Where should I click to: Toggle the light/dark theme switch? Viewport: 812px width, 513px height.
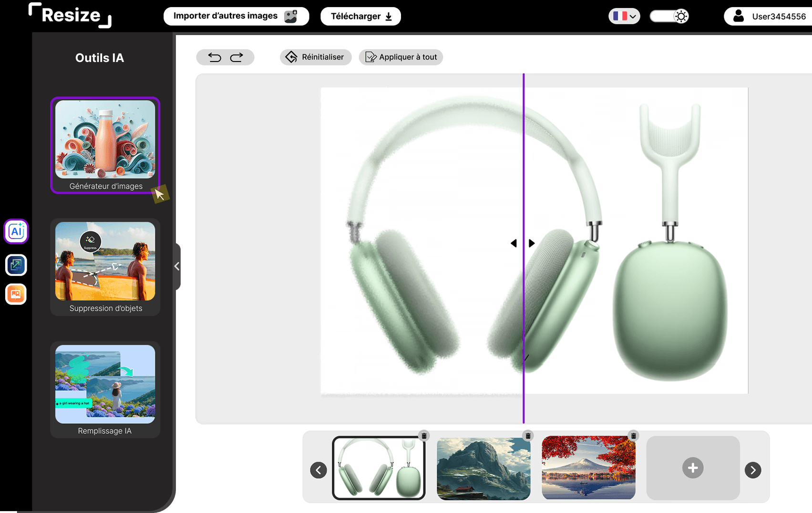(669, 16)
